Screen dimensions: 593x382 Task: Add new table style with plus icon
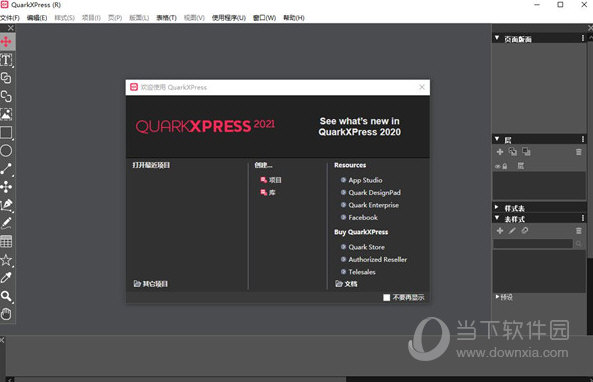500,230
